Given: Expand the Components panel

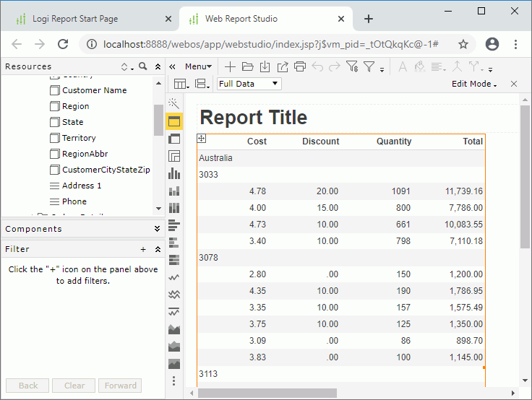Looking at the screenshot, I should (157, 229).
